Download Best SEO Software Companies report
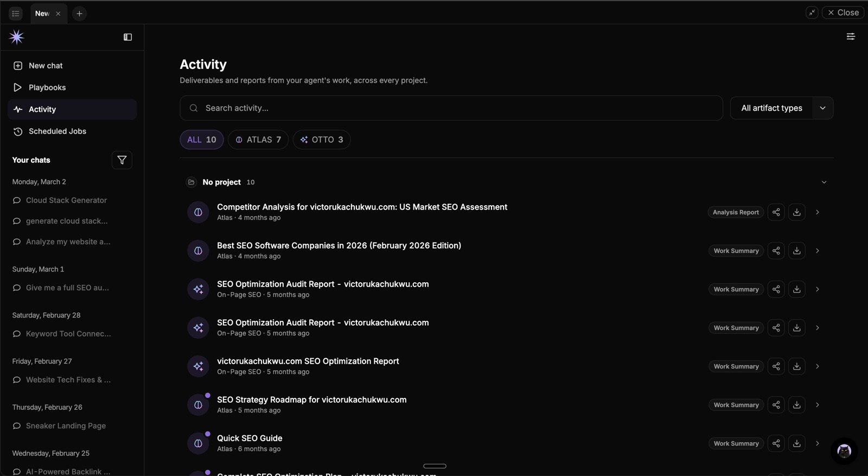This screenshot has width=868, height=476. tap(797, 251)
